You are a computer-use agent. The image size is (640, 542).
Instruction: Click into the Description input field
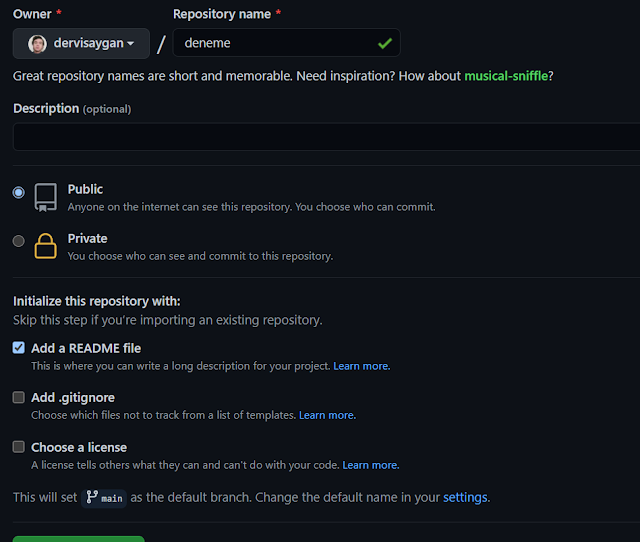click(x=327, y=137)
